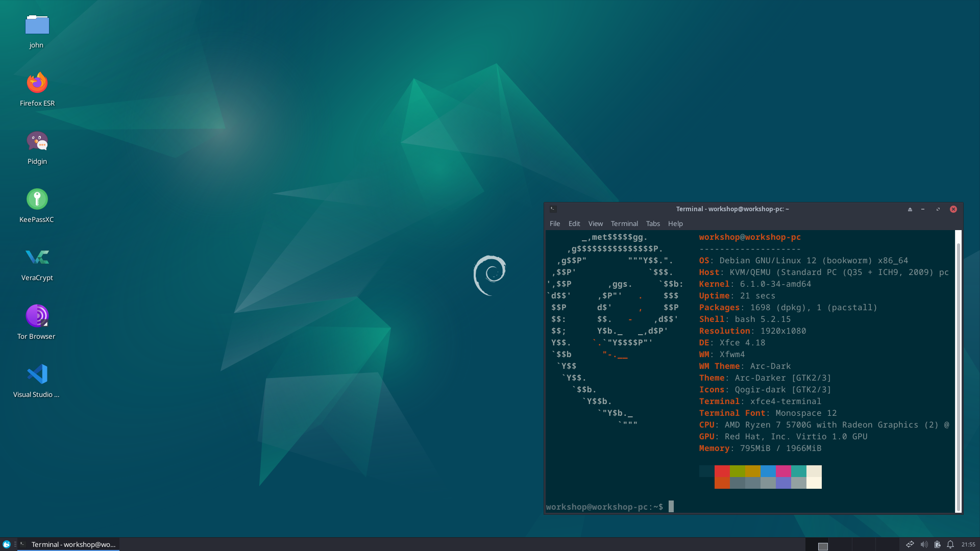The height and width of the screenshot is (551, 980).
Task: Toggle notifications with the bell icon
Action: click(x=950, y=544)
